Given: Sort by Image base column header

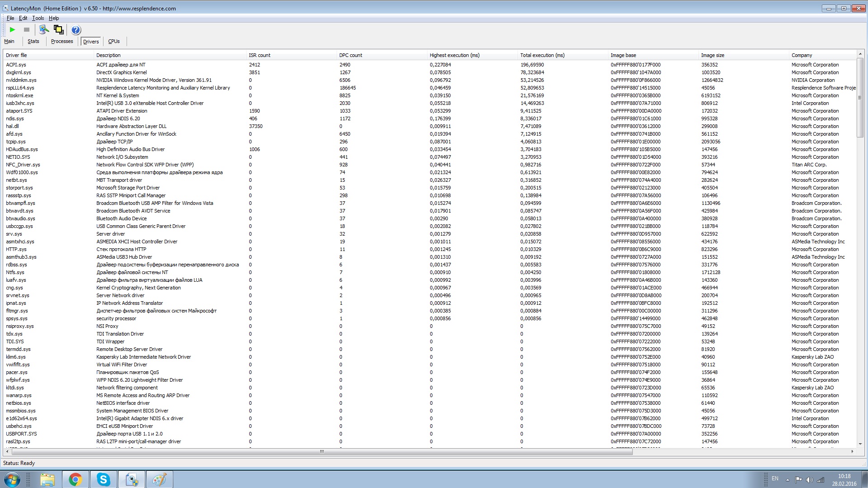Looking at the screenshot, I should pos(653,55).
